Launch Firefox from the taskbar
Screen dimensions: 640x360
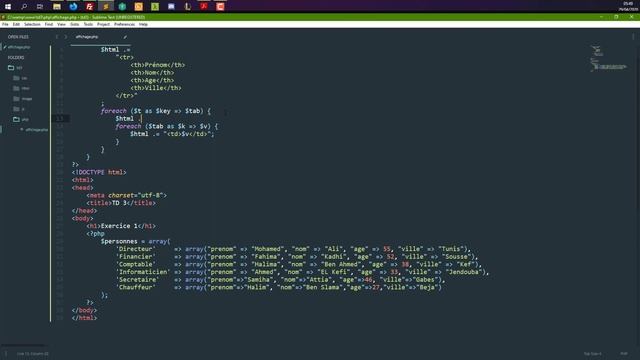[x=73, y=7]
